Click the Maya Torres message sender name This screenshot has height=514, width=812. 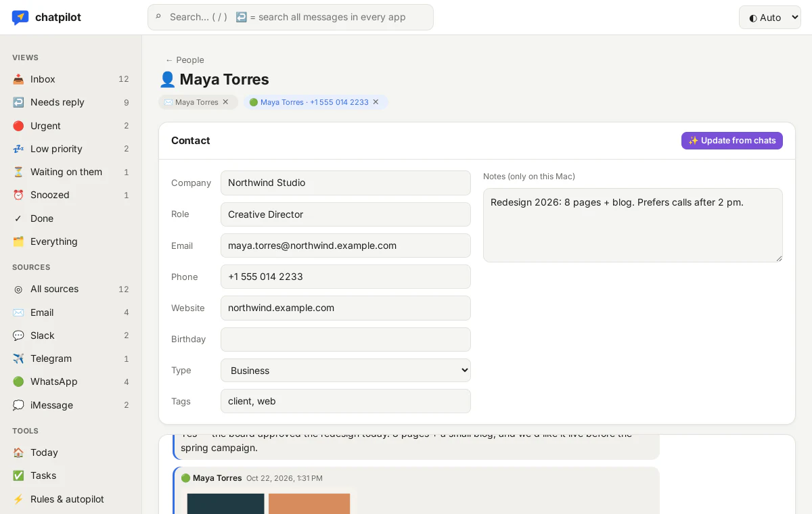[217, 478]
